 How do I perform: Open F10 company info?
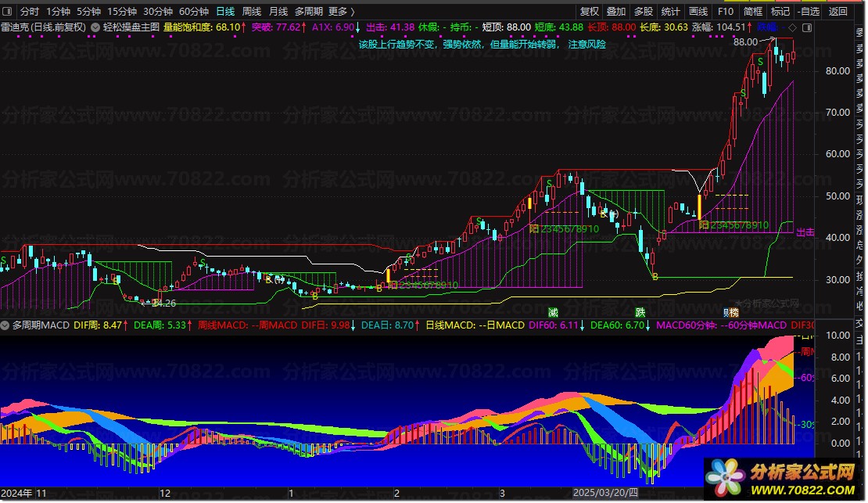tap(725, 11)
